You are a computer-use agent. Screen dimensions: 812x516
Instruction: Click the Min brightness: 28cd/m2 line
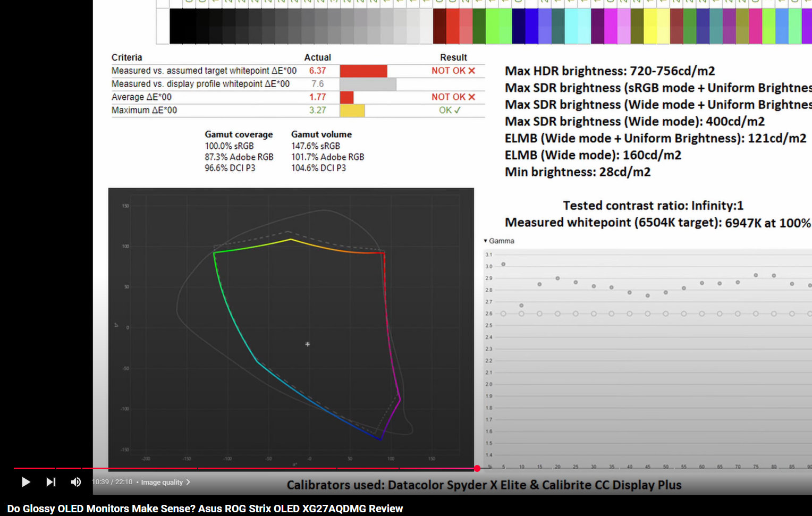(578, 172)
